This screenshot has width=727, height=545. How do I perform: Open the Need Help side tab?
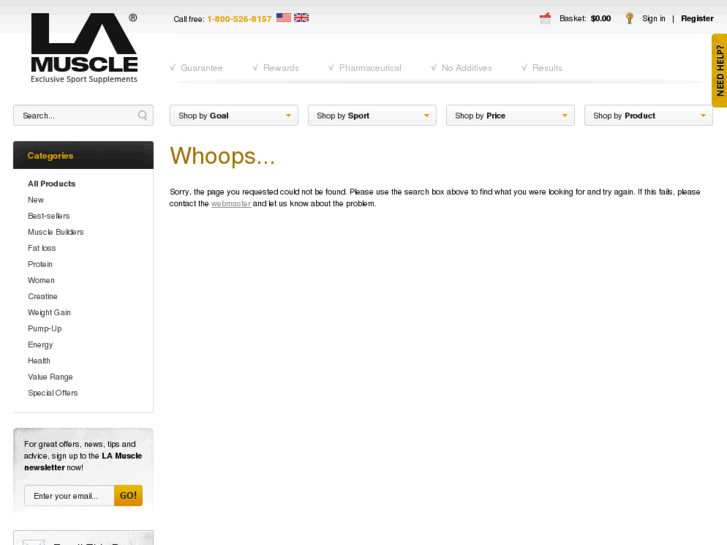720,71
